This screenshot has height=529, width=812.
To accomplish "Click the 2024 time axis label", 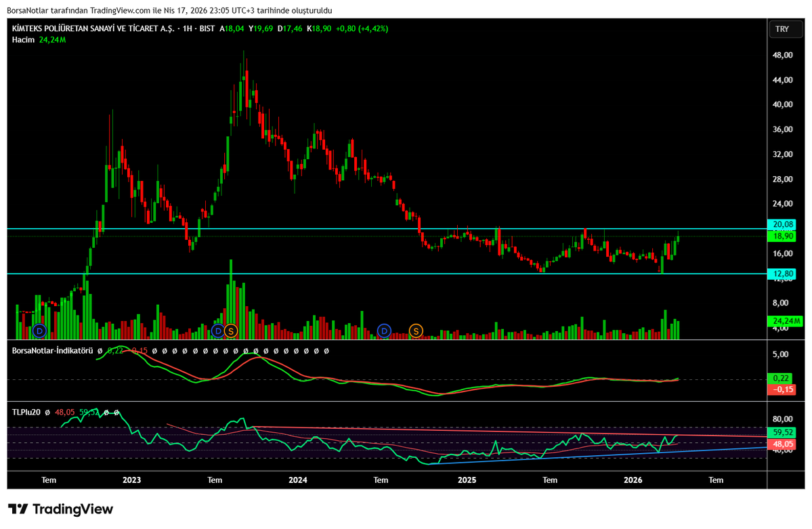I will 298,480.
